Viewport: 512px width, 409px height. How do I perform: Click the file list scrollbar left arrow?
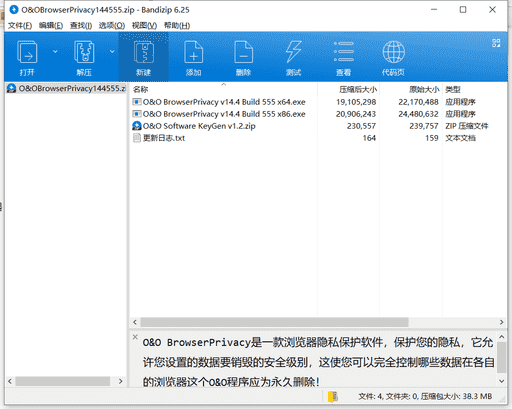coord(135,322)
